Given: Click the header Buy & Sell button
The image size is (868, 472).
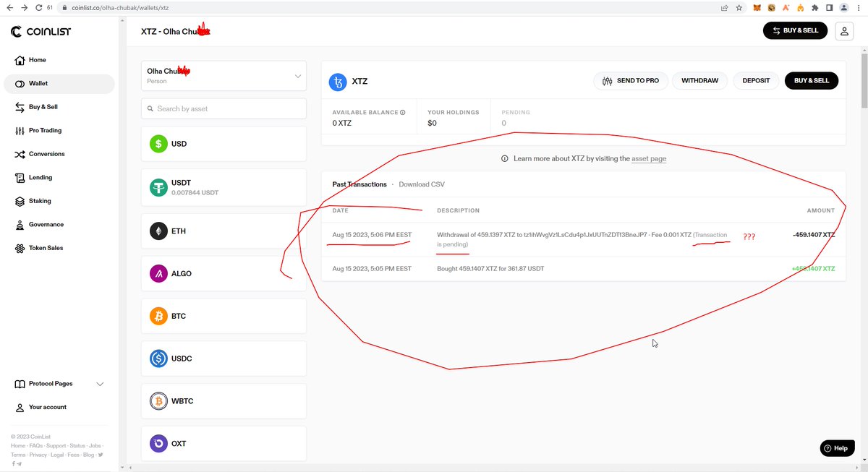Looking at the screenshot, I should 795,30.
